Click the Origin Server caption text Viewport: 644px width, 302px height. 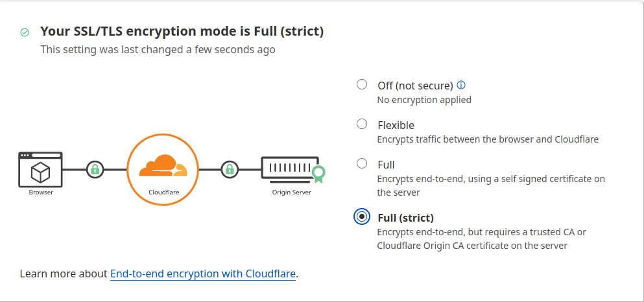tap(291, 192)
